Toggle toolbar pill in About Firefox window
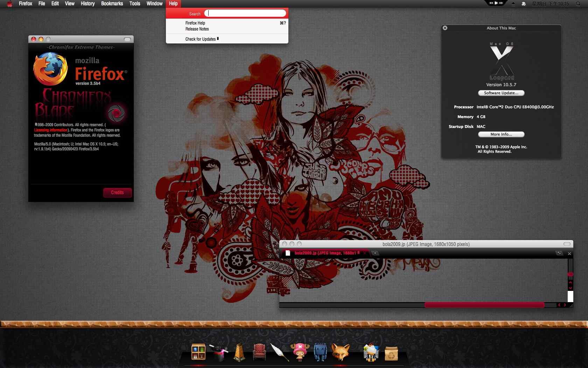The height and width of the screenshot is (368, 588). point(127,39)
